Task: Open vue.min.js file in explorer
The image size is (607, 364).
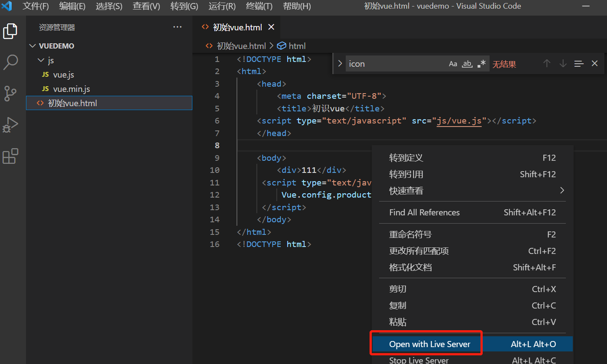Action: coord(109,89)
